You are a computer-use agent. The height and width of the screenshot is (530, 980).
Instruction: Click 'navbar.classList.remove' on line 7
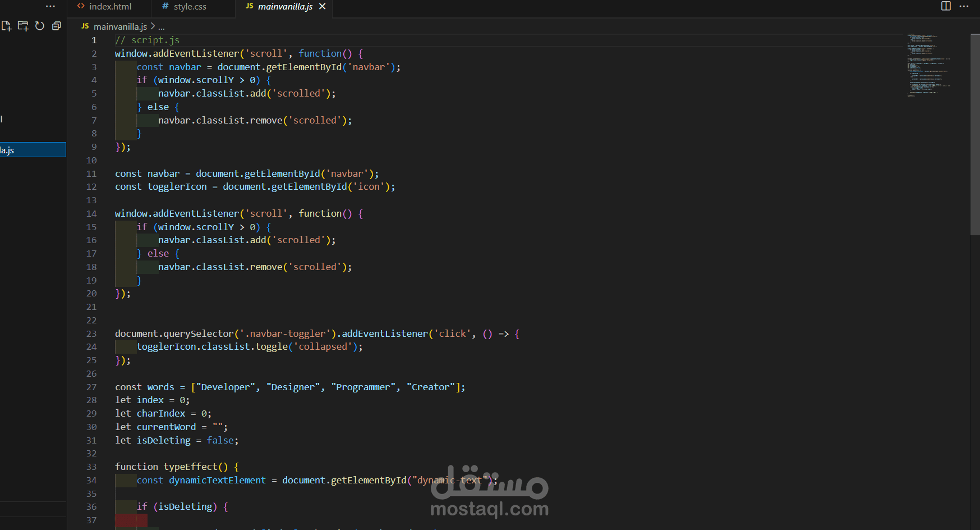[x=220, y=120]
